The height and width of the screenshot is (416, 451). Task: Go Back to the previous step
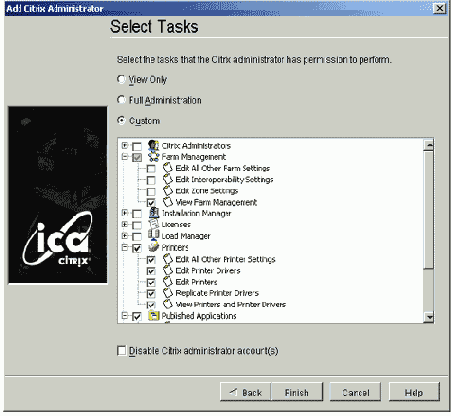pos(246,392)
